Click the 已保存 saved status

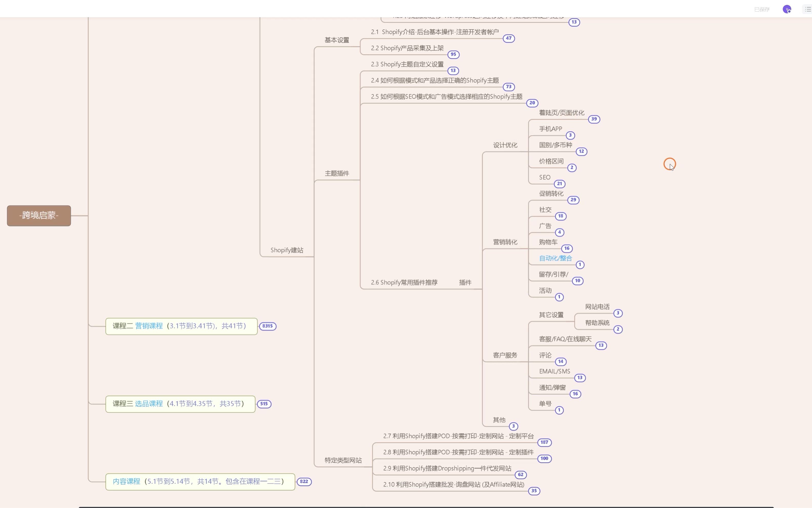click(762, 9)
